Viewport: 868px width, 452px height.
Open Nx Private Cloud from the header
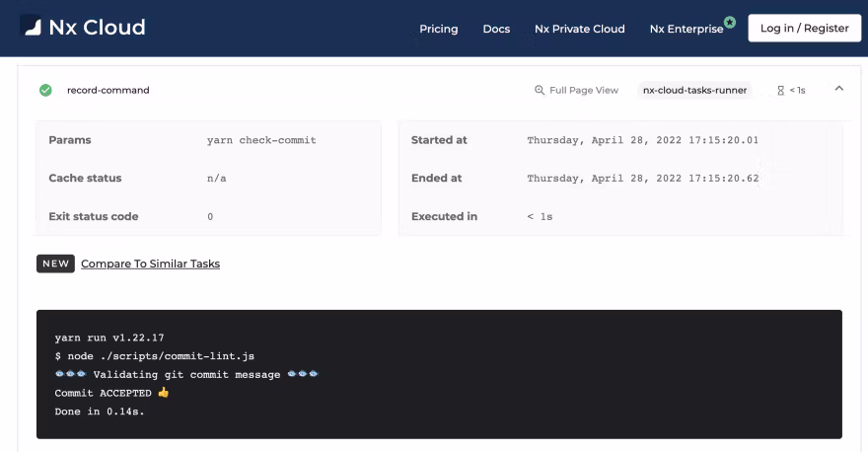(x=579, y=29)
